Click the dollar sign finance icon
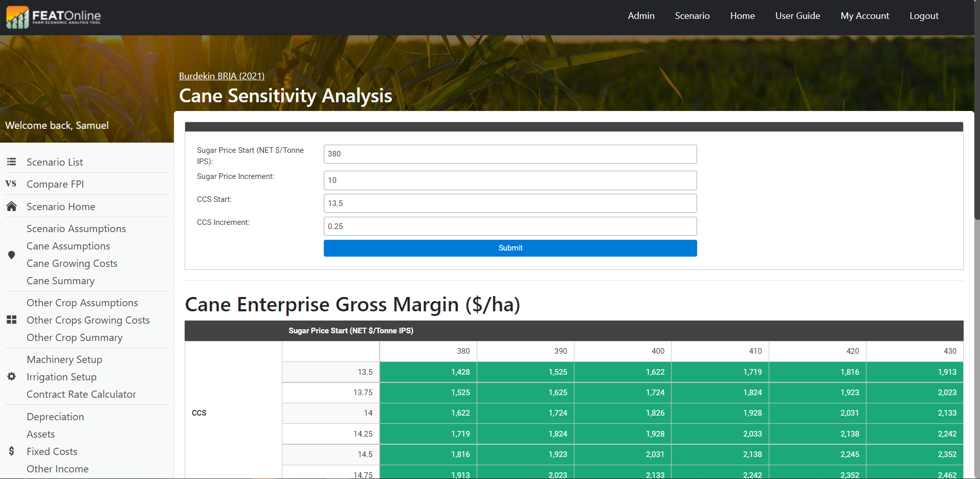This screenshot has height=479, width=980. [x=11, y=451]
